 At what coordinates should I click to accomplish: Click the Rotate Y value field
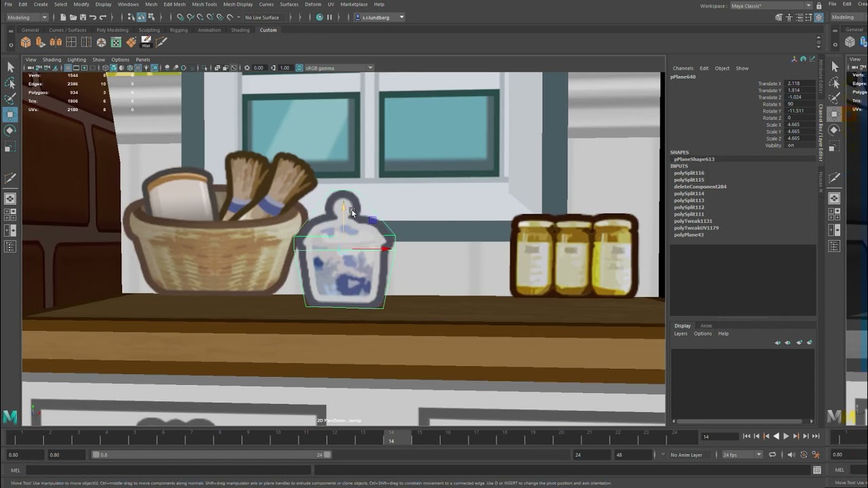801,110
